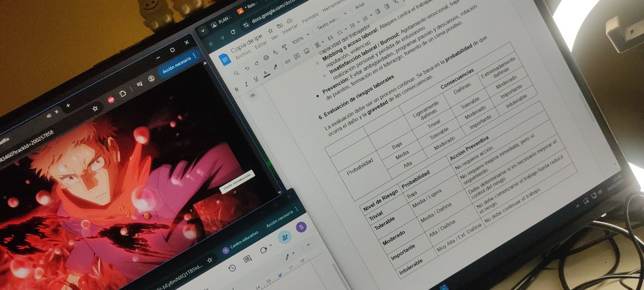The image size is (644, 290).
Task: Open the Ver menu
Action: click(274, 37)
